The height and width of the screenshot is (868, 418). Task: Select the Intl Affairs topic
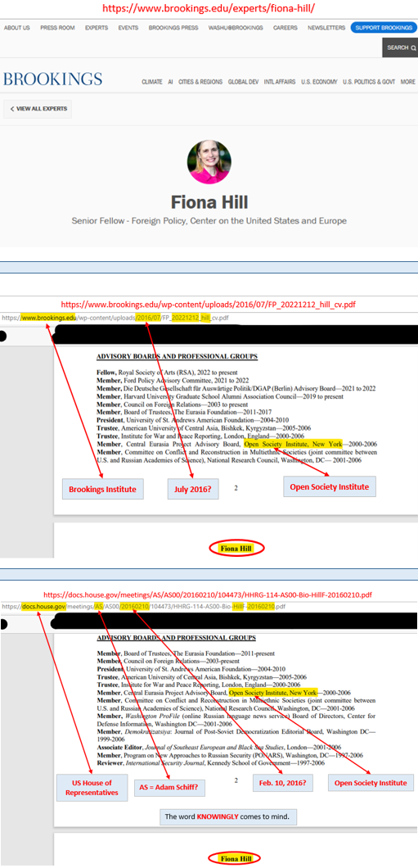coord(280,81)
